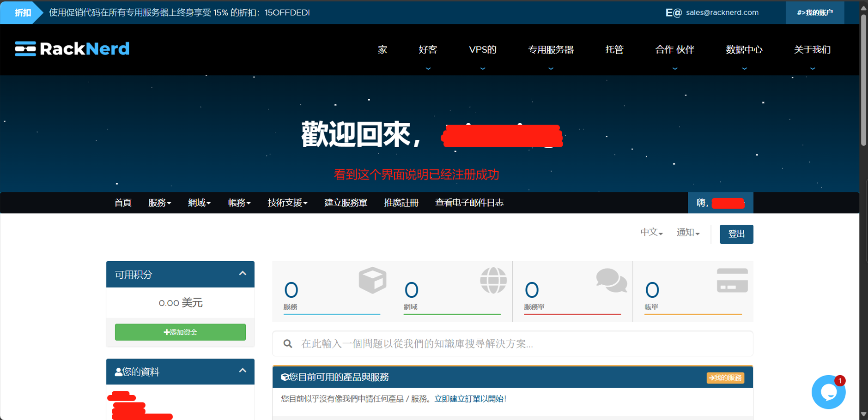Collapse the 您的資料 panel
This screenshot has height=420, width=868.
[243, 371]
